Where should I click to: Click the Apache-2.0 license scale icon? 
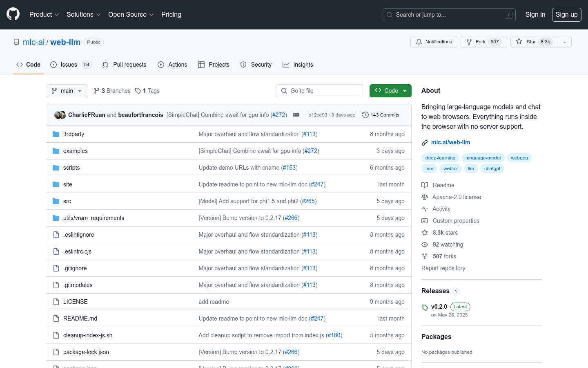pos(425,197)
